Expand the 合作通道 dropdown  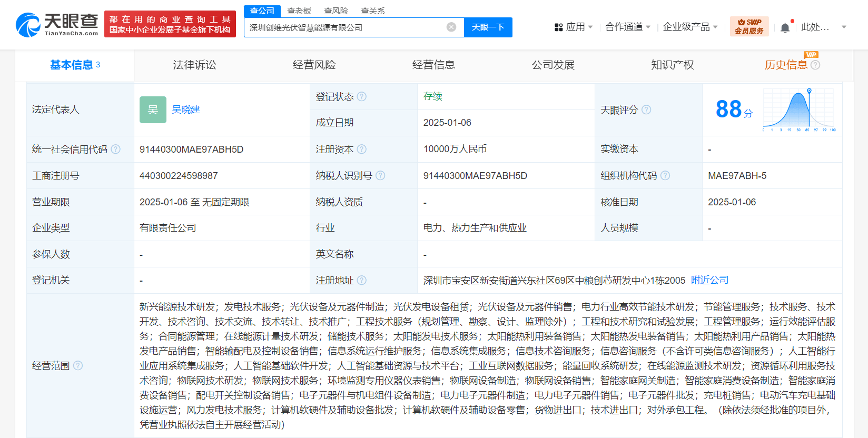coord(628,27)
